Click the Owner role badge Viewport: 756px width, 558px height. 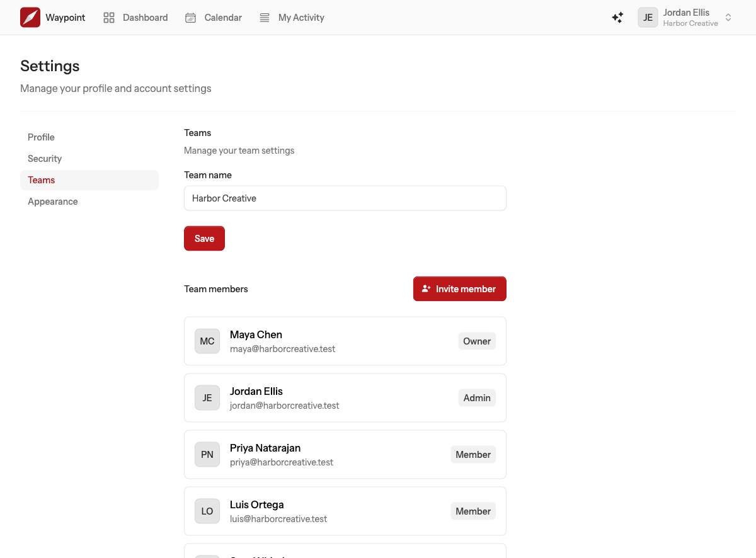[477, 341]
